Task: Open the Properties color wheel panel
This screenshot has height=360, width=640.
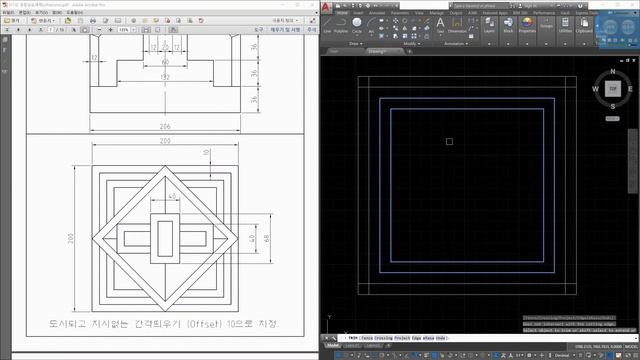Action: coord(527,26)
